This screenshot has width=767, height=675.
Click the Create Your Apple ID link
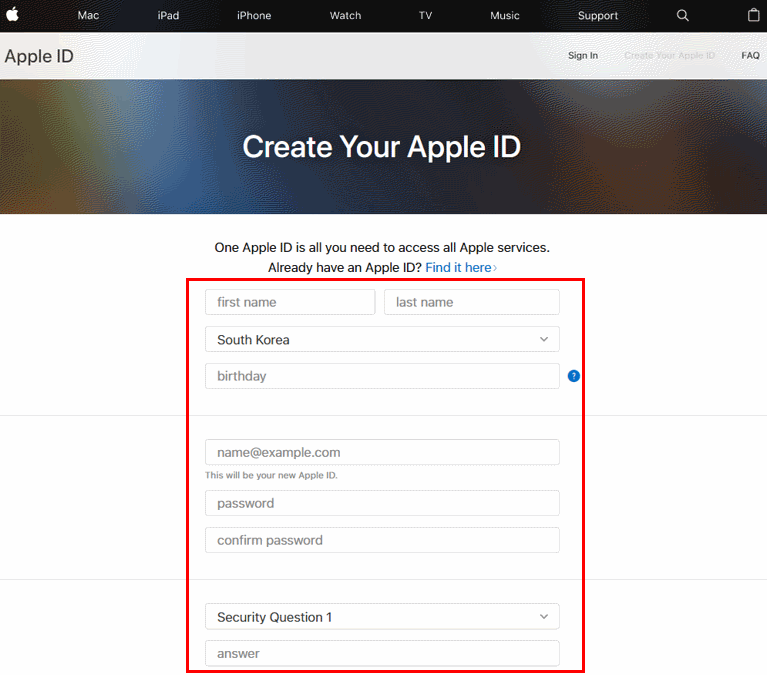pos(669,55)
